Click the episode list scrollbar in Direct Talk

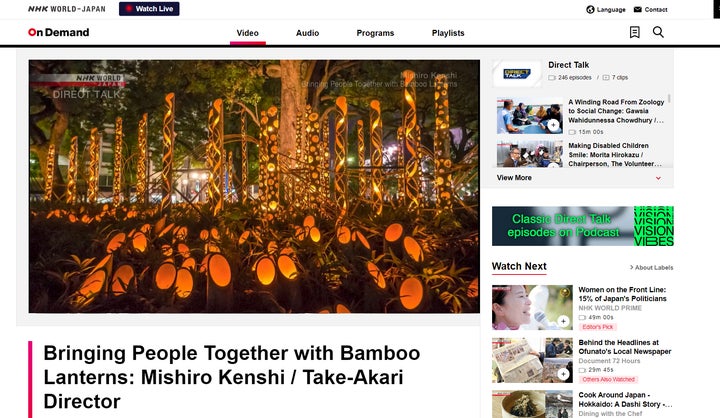click(x=669, y=98)
